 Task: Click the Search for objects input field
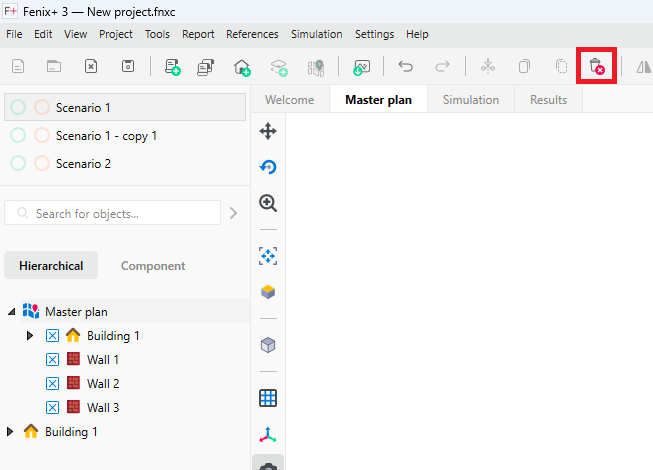[120, 213]
